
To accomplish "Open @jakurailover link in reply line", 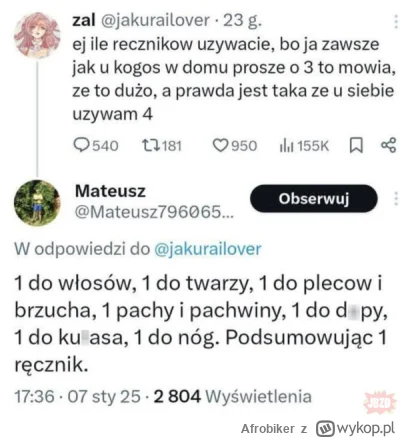I will (208, 249).
